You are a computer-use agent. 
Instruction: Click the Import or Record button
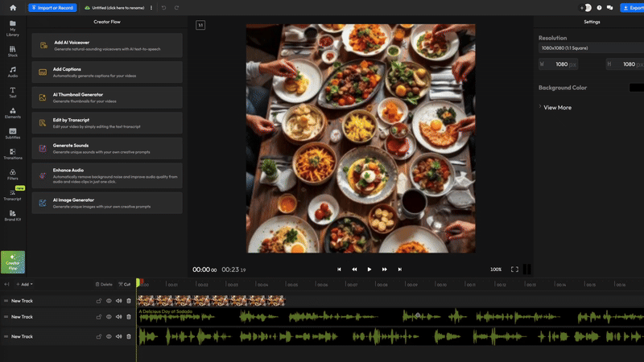[x=52, y=7]
